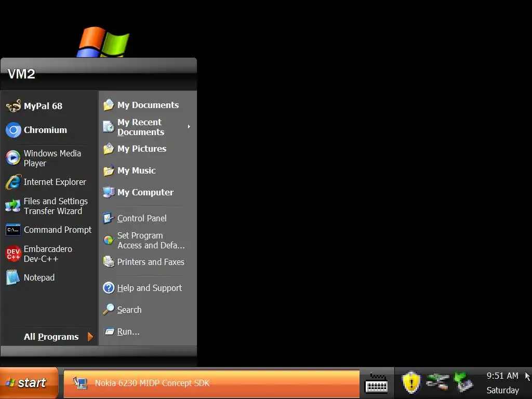The image size is (532, 399).
Task: Open the Notepad icon
Action: [14, 277]
